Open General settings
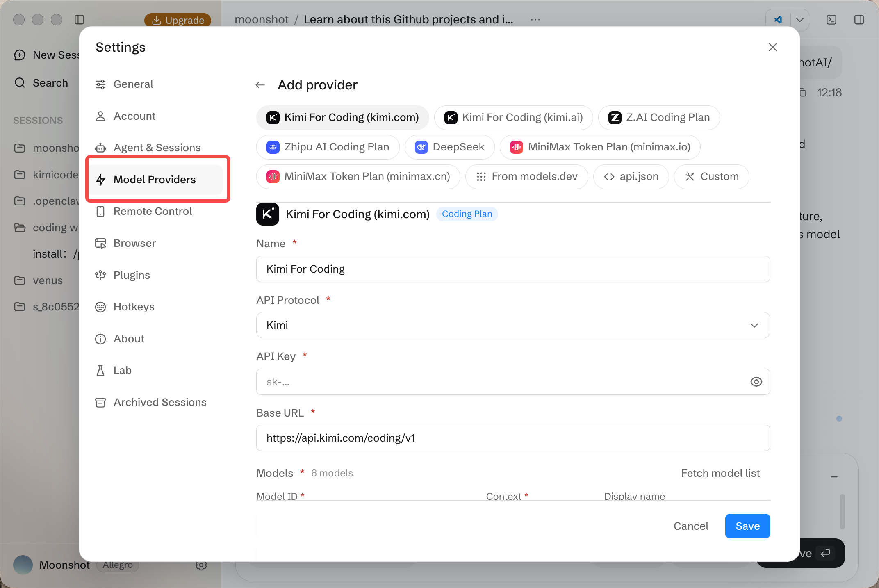 (x=156, y=84)
